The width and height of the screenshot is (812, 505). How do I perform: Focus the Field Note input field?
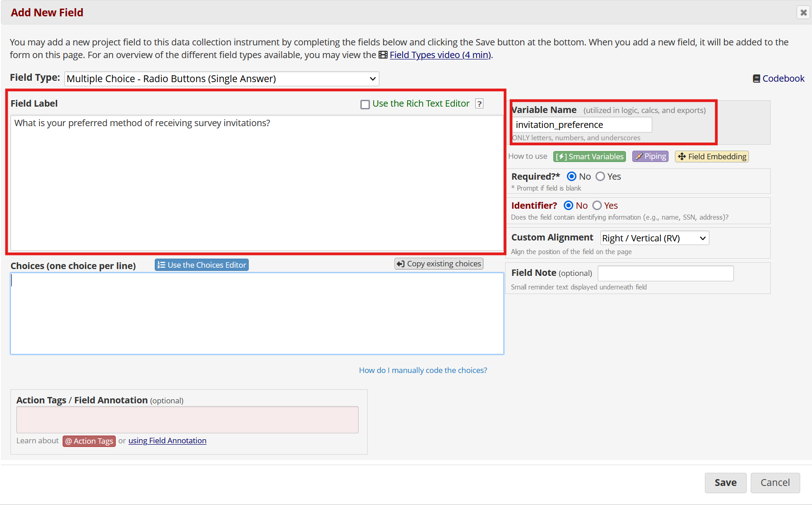tap(665, 273)
